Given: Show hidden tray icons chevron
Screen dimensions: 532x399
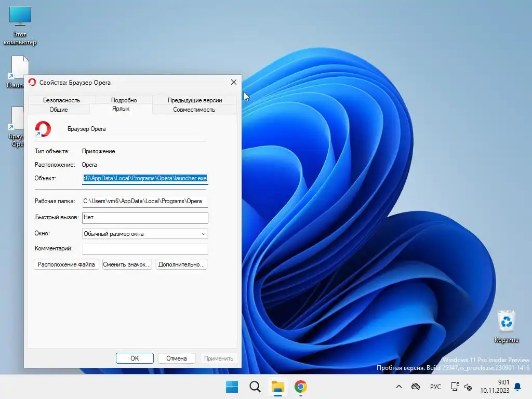Looking at the screenshot, I should 399,387.
